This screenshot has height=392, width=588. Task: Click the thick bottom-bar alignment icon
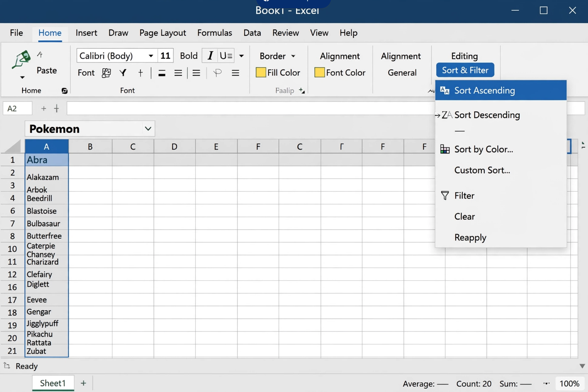click(162, 73)
